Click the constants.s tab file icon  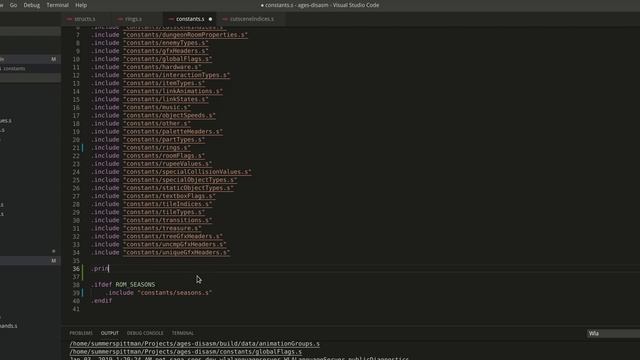[171, 19]
